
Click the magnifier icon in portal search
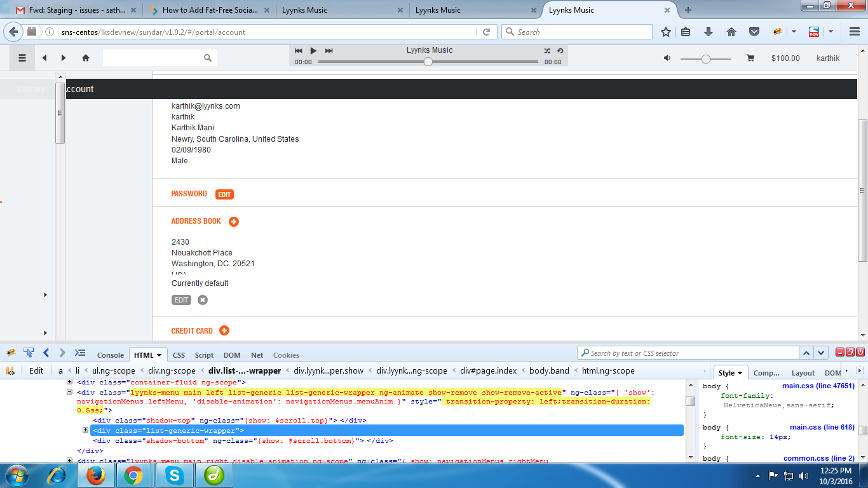208,58
